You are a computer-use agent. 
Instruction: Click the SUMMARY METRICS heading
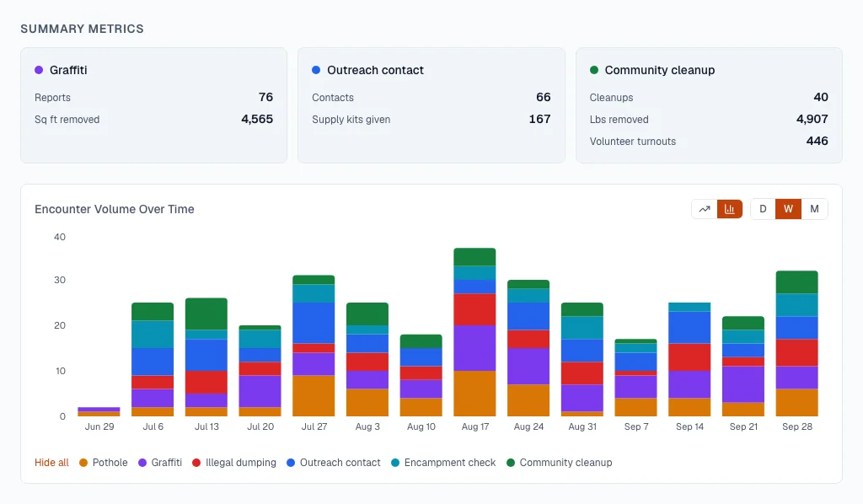pyautogui.click(x=82, y=29)
